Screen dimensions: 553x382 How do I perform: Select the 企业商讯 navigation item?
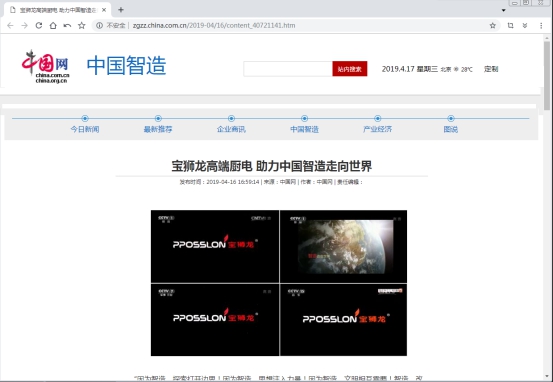coord(231,129)
